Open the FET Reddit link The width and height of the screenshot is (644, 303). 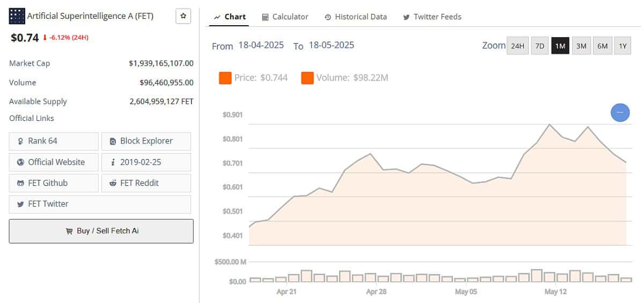click(146, 183)
